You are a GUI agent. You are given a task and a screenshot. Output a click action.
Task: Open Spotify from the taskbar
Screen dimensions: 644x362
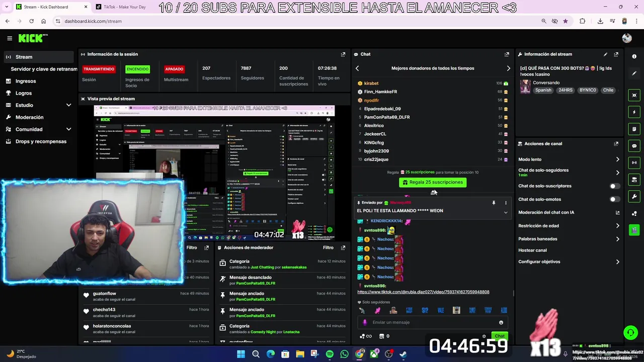tap(330, 354)
